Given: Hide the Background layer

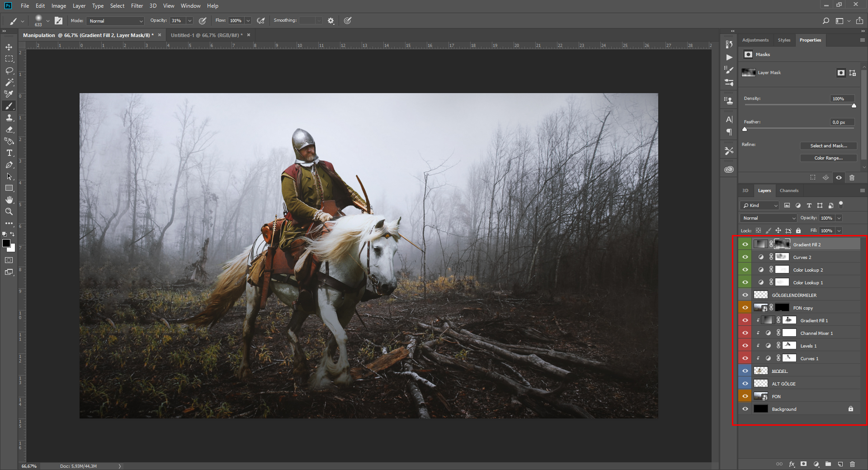Looking at the screenshot, I should (x=745, y=409).
